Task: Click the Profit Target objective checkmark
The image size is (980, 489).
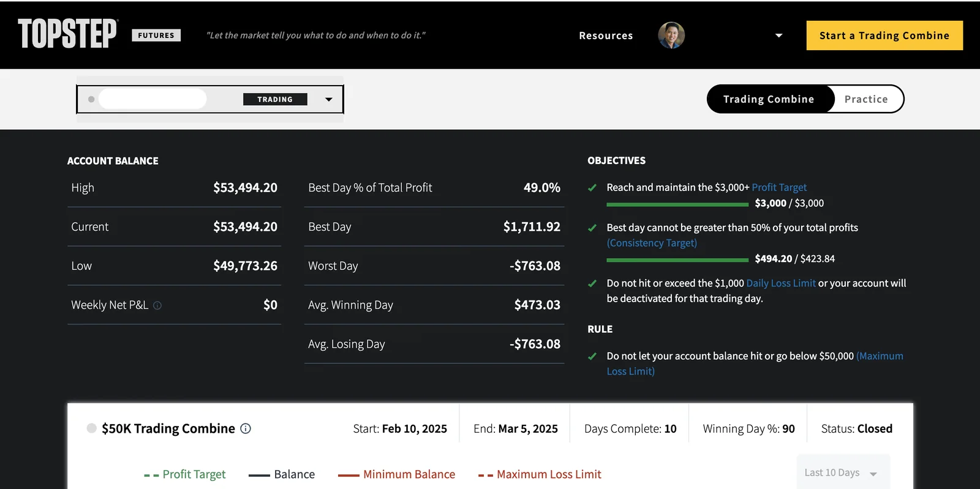Action: (592, 188)
